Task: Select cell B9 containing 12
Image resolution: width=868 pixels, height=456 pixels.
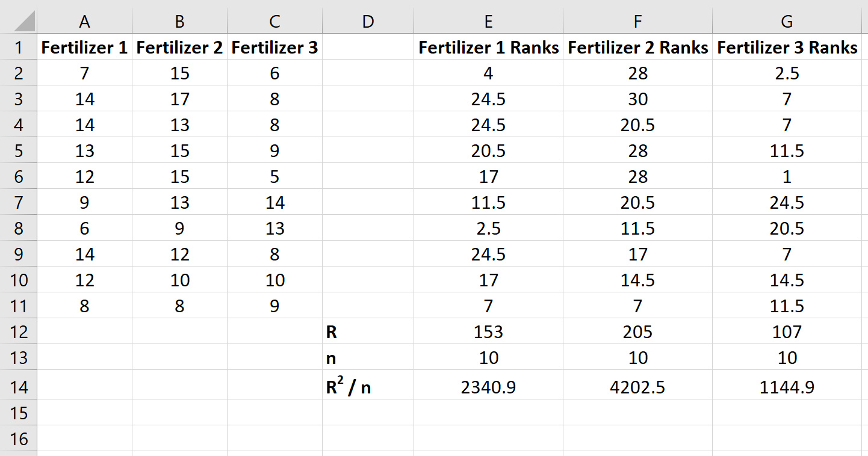Action: (180, 254)
